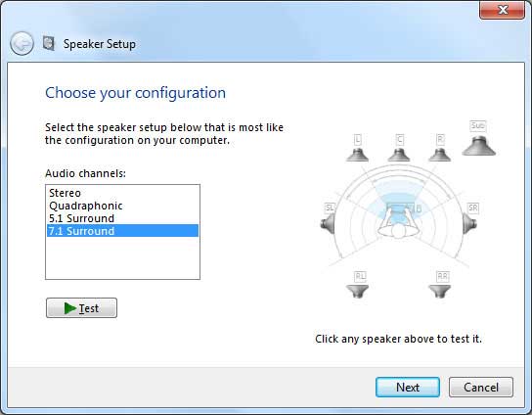Test the subwoofer (Sub) speaker
Screen dimensions: 532x415
coord(479,146)
